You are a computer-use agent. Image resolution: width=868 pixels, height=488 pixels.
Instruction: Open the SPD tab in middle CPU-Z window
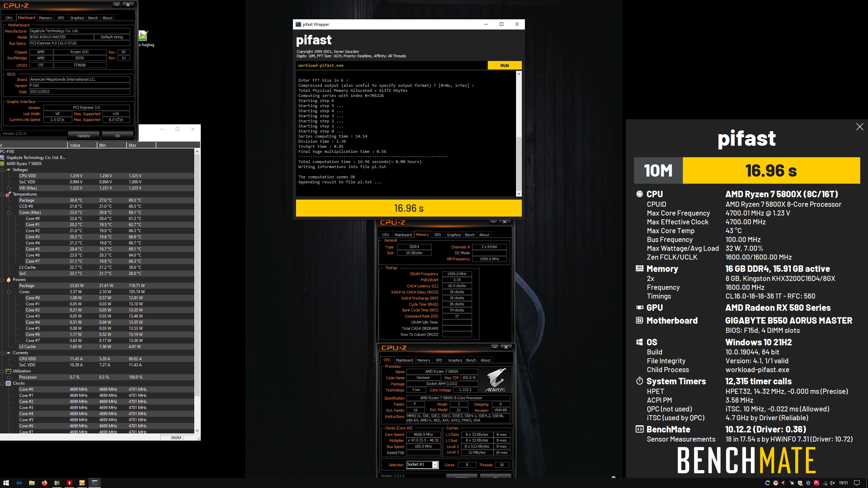(437, 235)
